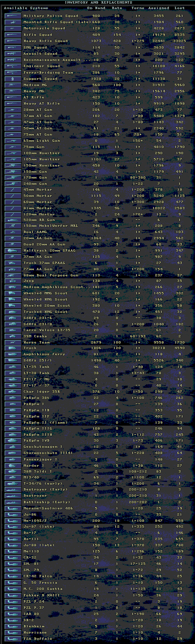Click the 65mm Light Gun icon
The height and width of the screenshot is (644, 195).
pyautogui.click(x=13, y=140)
